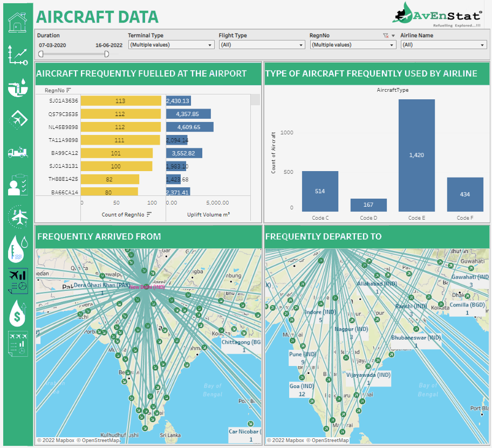Viewport: 492px width, 448px height.
Task: Select the aircraft data report icon
Action: point(17,281)
